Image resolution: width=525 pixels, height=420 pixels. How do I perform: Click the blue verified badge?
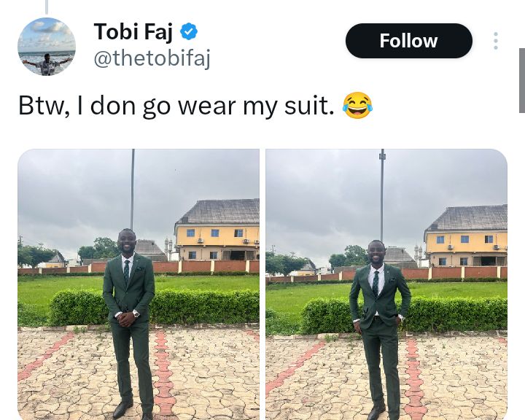point(189,32)
